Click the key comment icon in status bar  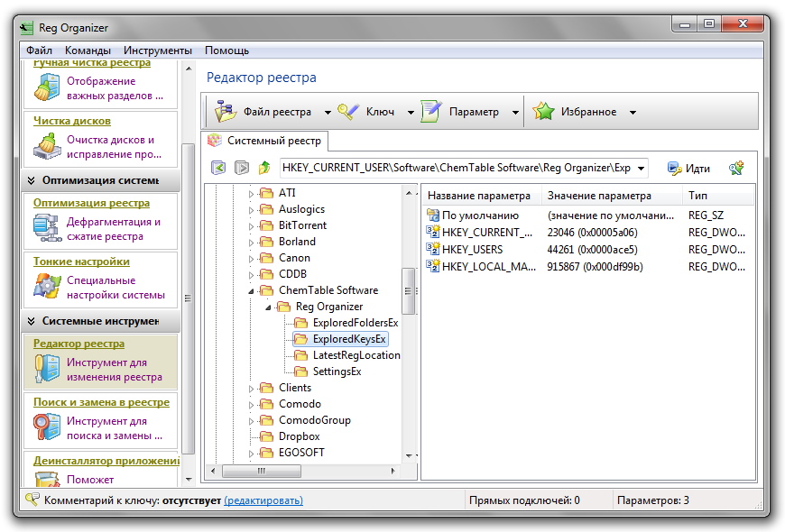32,500
